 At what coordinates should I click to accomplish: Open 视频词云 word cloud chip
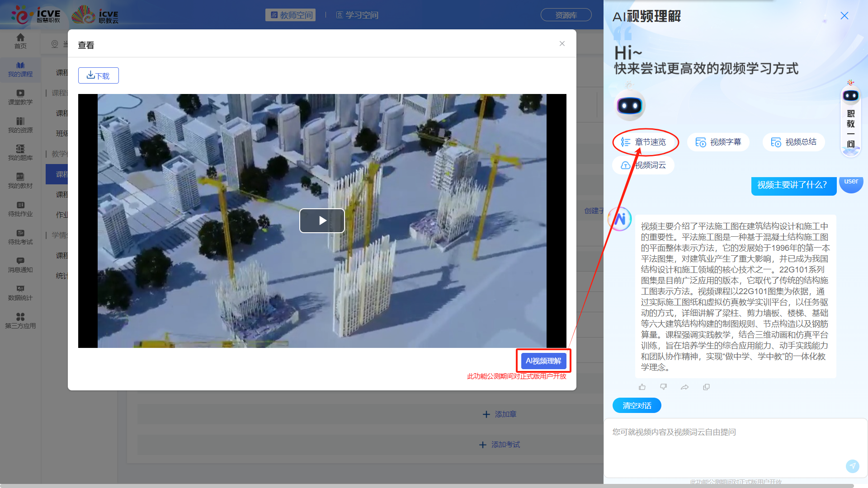coord(643,165)
